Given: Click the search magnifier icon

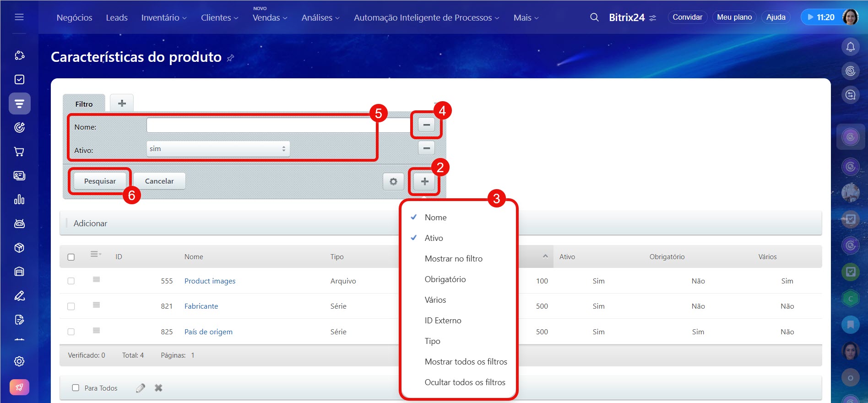Looking at the screenshot, I should 594,17.
